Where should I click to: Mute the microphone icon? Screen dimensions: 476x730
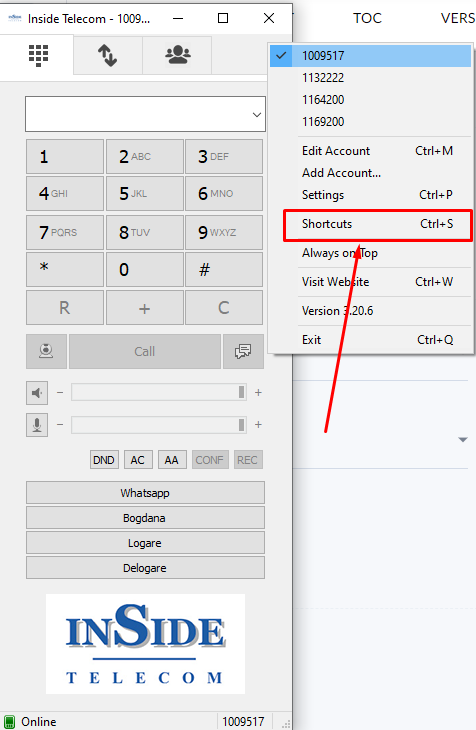pyautogui.click(x=37, y=425)
